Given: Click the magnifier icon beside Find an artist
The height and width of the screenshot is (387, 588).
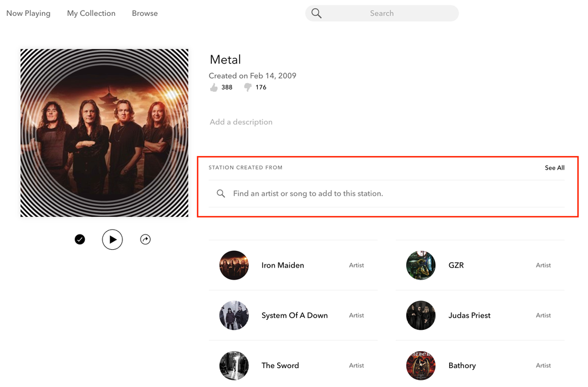Looking at the screenshot, I should (x=221, y=194).
